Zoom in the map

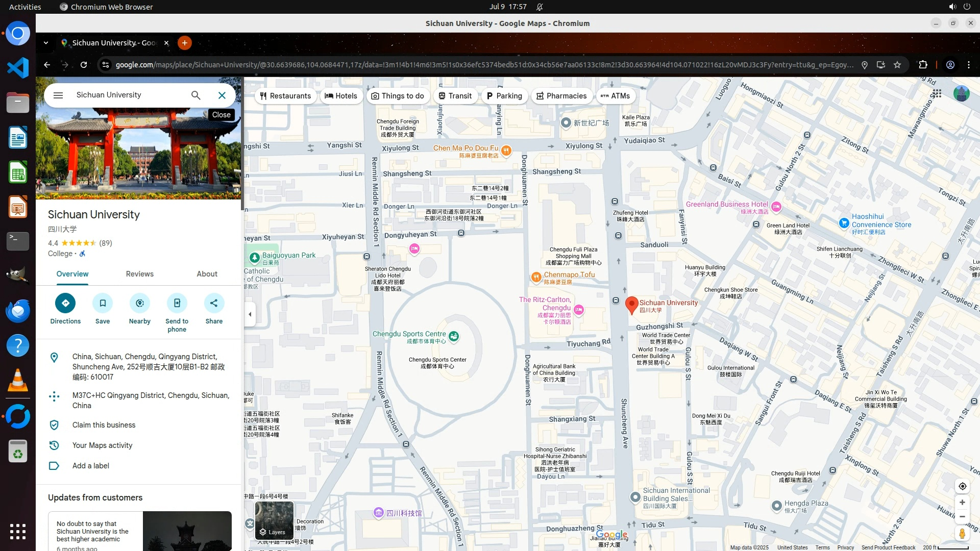962,503
